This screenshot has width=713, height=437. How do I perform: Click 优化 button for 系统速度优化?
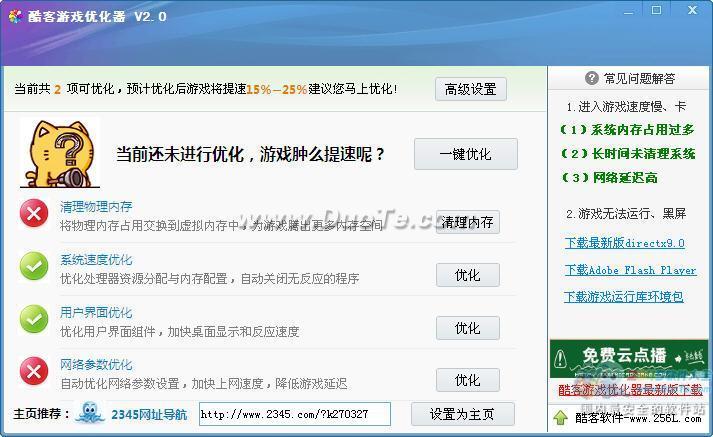tap(467, 275)
